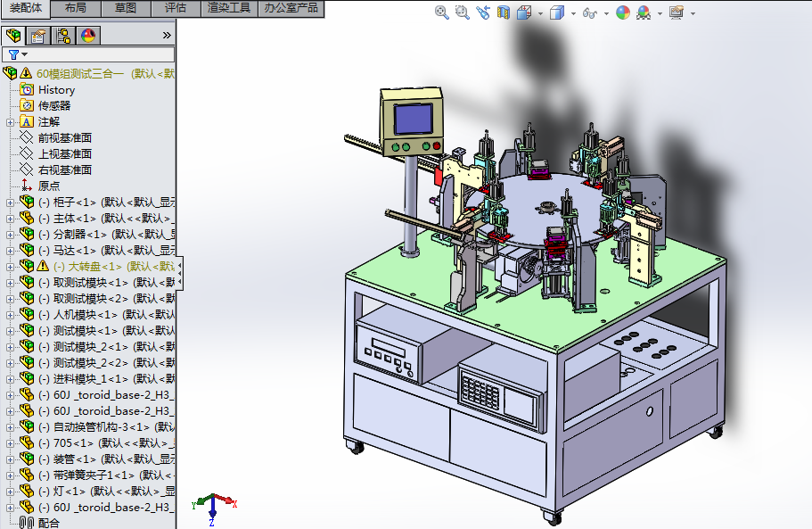The height and width of the screenshot is (529, 812).
Task: Open the DisplayManager panel tab
Action: [88, 36]
